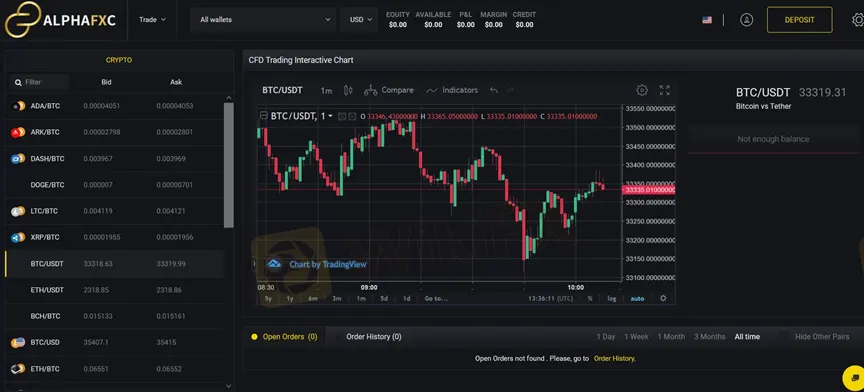
Task: Select the ADA/BTC pair row
Action: pyautogui.click(x=115, y=106)
